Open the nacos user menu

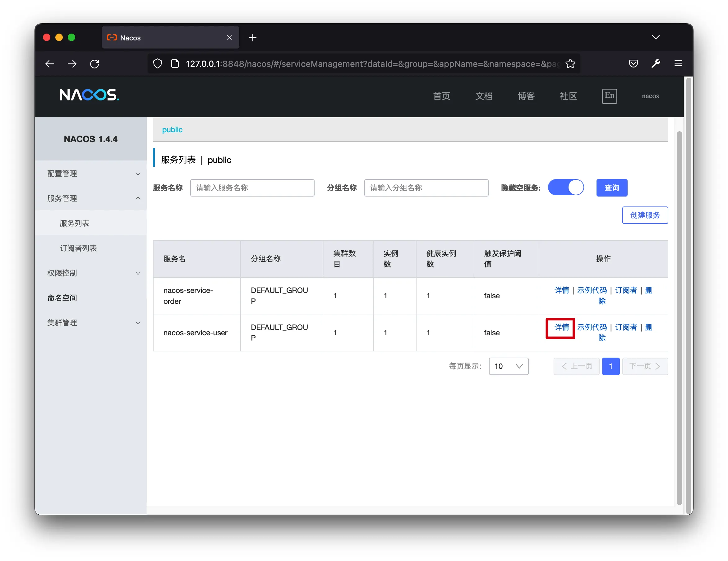(650, 96)
